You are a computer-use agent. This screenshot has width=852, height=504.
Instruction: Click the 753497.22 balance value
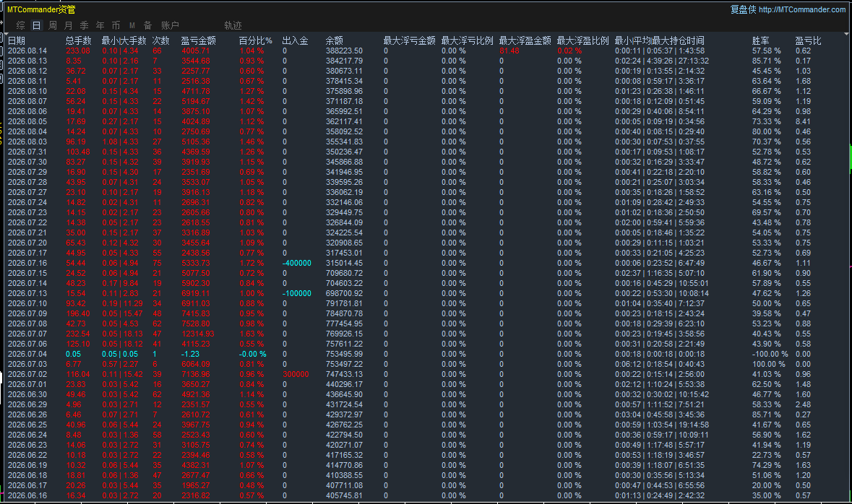pyautogui.click(x=344, y=365)
